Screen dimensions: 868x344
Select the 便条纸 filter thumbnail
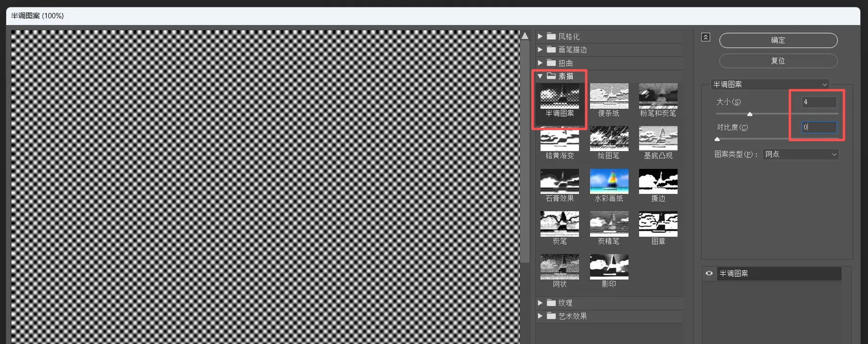click(609, 96)
